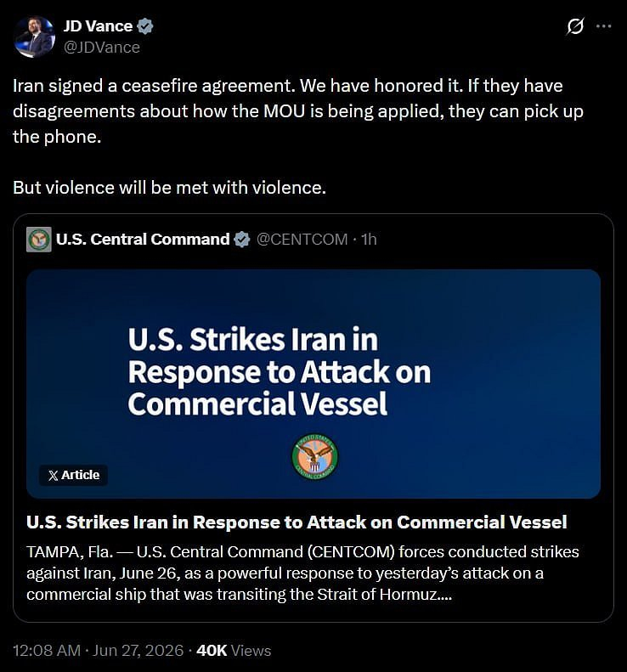Open the JD Vance display name link
This screenshot has width=627, height=672.
click(x=99, y=26)
